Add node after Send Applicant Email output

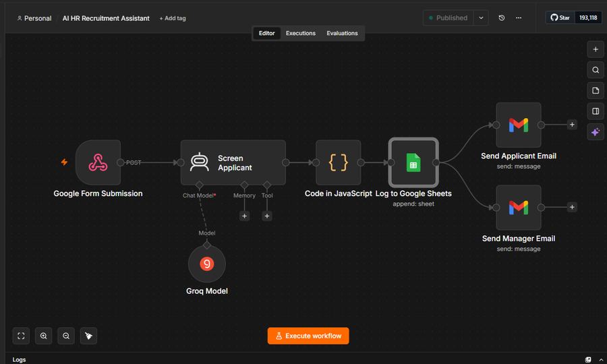click(x=572, y=125)
